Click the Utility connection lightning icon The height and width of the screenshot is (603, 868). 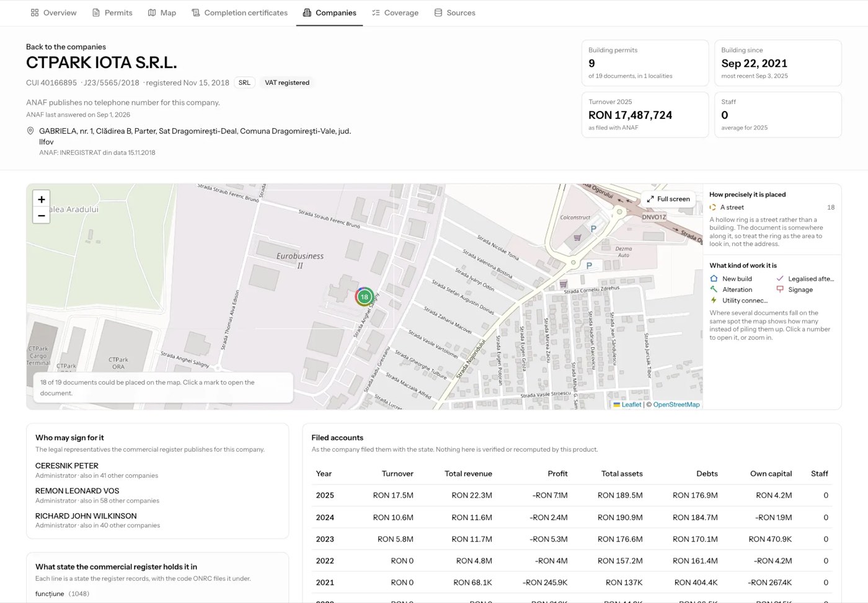coord(714,300)
